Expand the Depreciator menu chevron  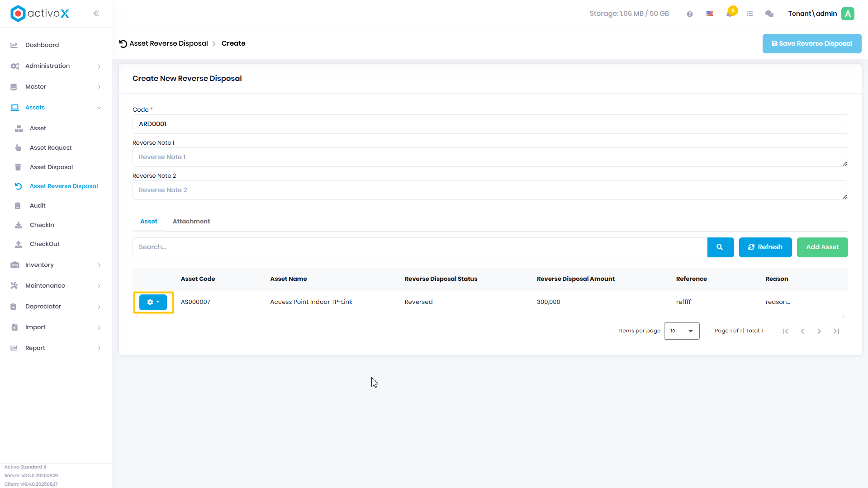(x=99, y=307)
